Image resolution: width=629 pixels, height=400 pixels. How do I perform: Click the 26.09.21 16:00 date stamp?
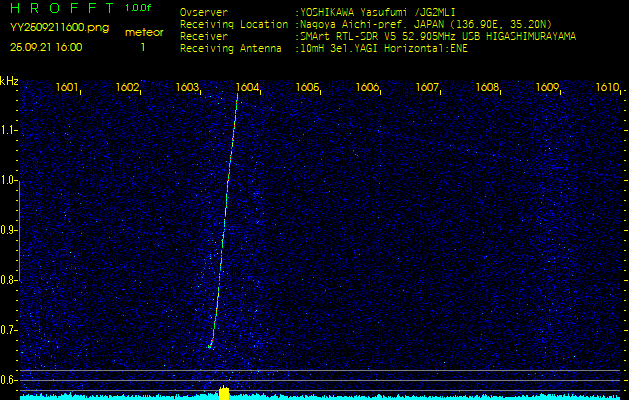[46, 47]
